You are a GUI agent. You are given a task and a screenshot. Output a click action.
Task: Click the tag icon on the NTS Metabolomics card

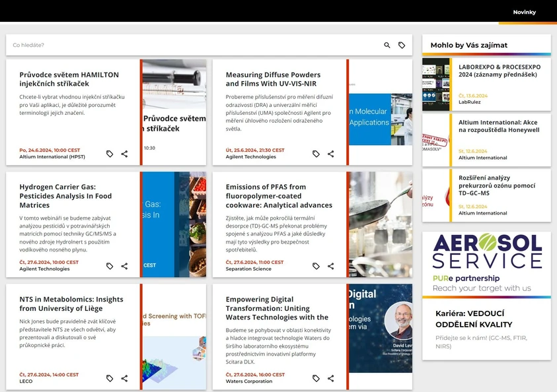pyautogui.click(x=110, y=378)
